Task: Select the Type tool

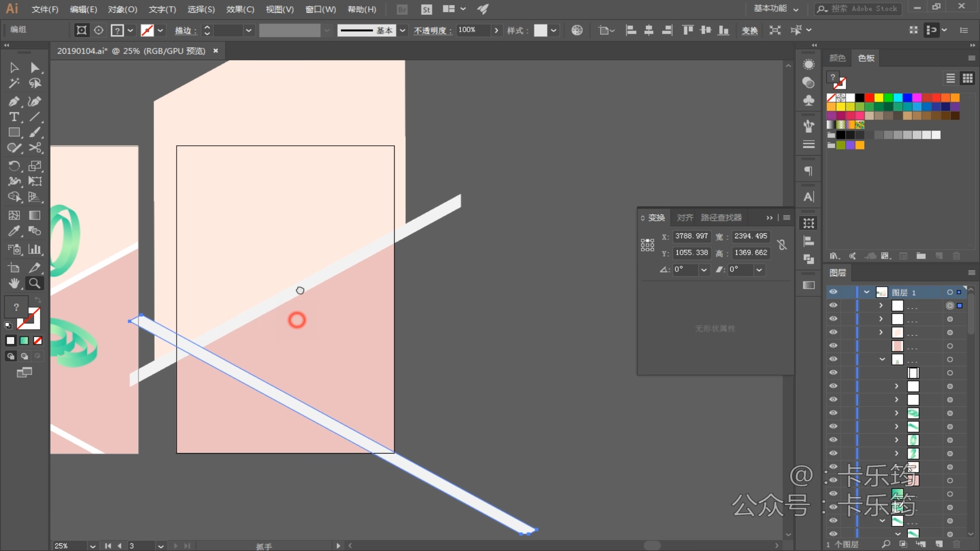Action: (x=14, y=117)
